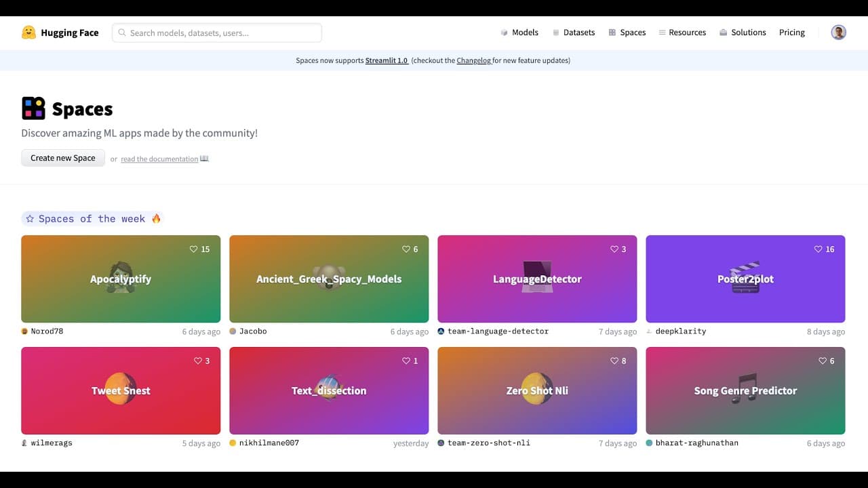Click wilmerags author avatar

pyautogui.click(x=24, y=443)
